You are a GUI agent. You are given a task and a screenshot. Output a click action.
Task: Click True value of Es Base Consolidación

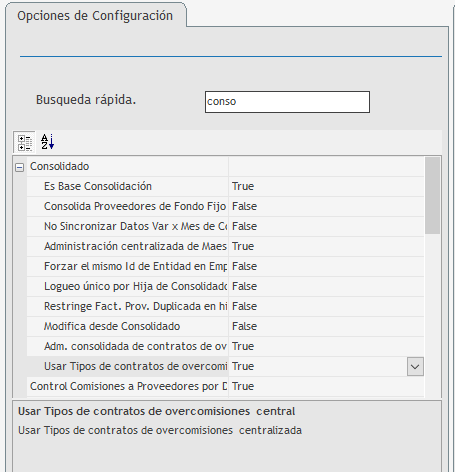pyautogui.click(x=243, y=186)
